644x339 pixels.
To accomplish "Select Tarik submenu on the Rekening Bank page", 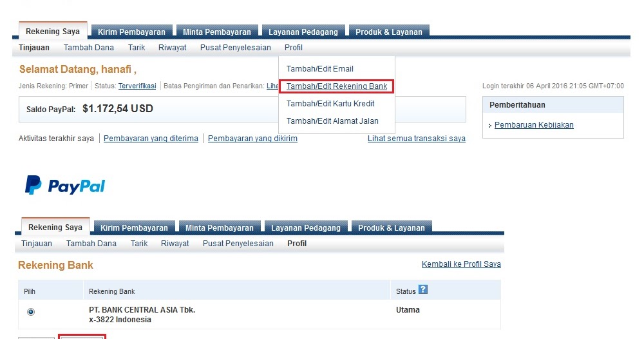I will tap(139, 244).
